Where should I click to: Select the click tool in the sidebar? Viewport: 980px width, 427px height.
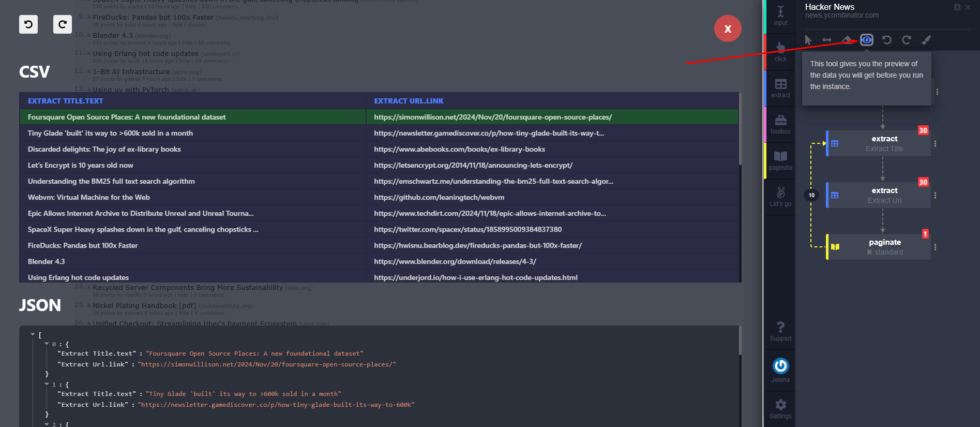click(780, 52)
